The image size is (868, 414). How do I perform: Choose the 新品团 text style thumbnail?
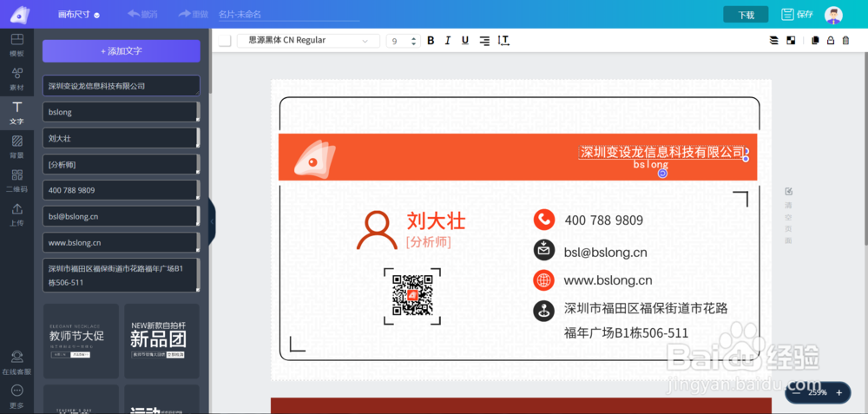(161, 341)
